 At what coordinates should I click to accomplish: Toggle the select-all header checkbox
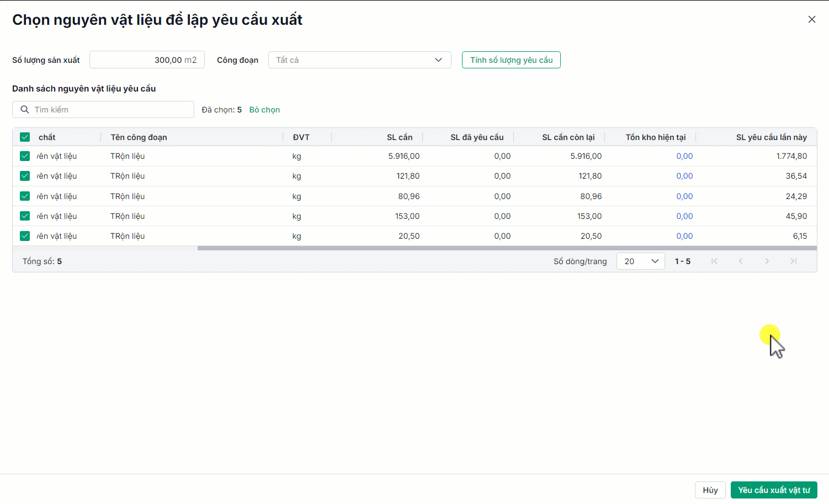point(25,137)
